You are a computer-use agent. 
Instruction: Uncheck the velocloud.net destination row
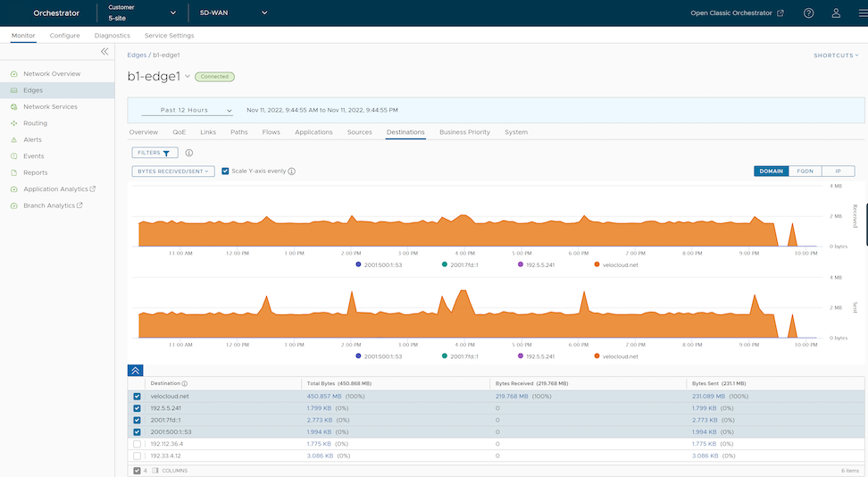(x=137, y=397)
